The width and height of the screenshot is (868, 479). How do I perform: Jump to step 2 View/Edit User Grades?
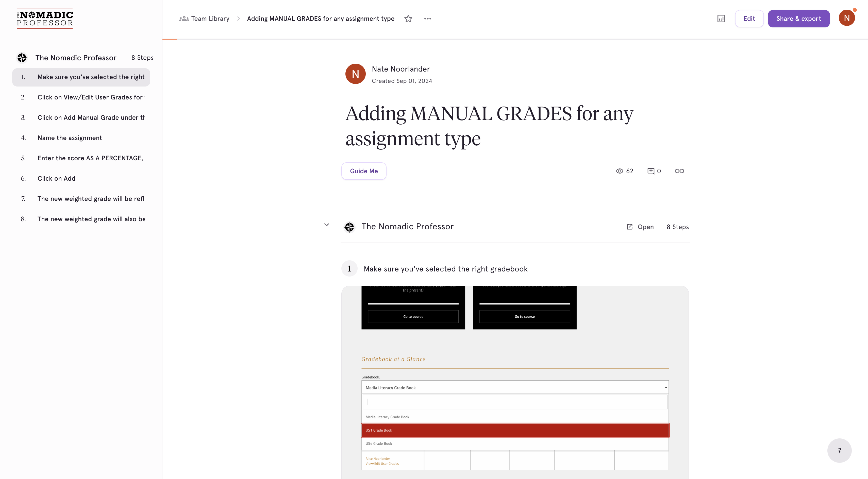[x=81, y=97]
